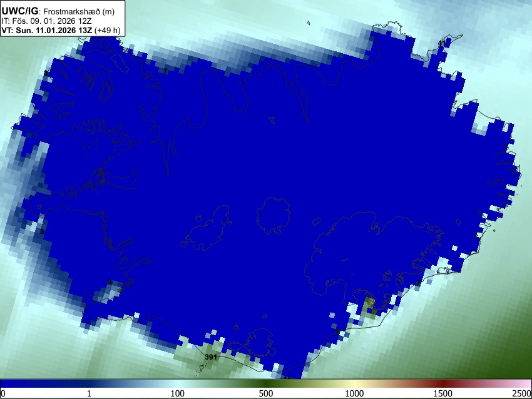Viewport: 532px width, 399px height.
Task: Click the colorbar tick label 0
Action: point(3,393)
